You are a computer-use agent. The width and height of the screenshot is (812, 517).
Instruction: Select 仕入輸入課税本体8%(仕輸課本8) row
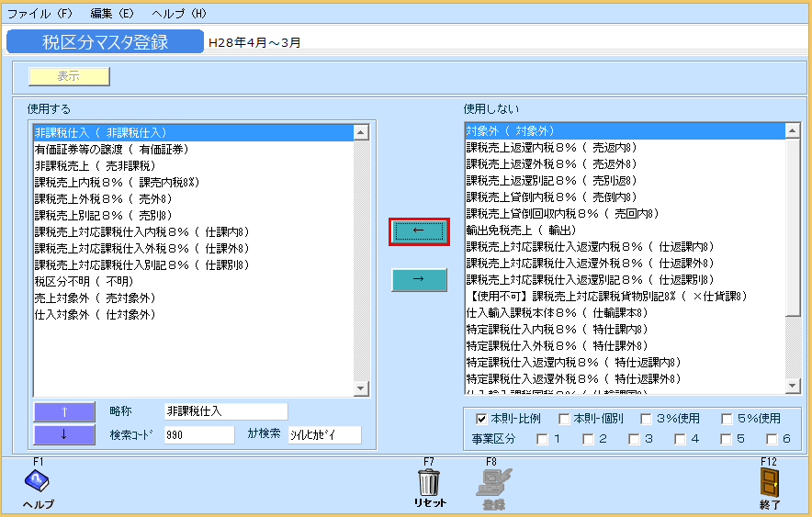[625, 314]
